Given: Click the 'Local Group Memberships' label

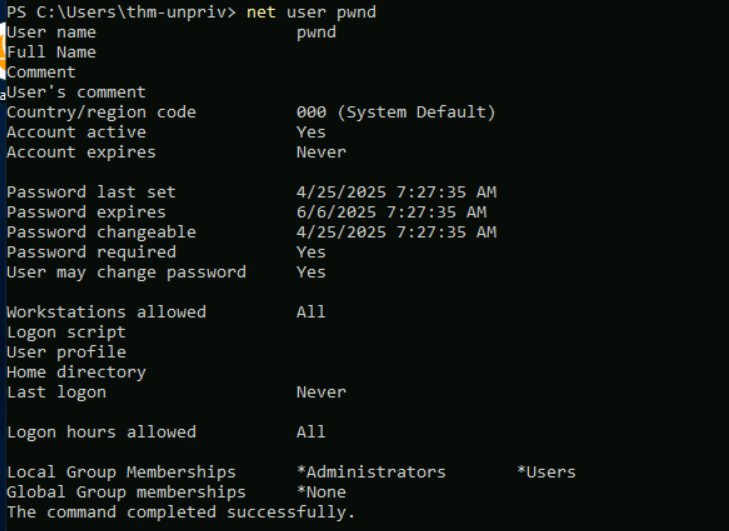Looking at the screenshot, I should click(121, 472).
